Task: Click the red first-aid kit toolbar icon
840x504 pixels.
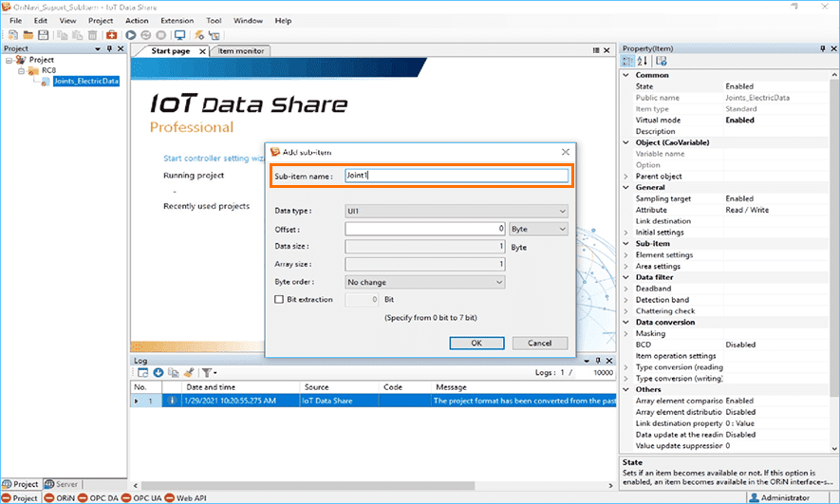Action: [x=111, y=35]
